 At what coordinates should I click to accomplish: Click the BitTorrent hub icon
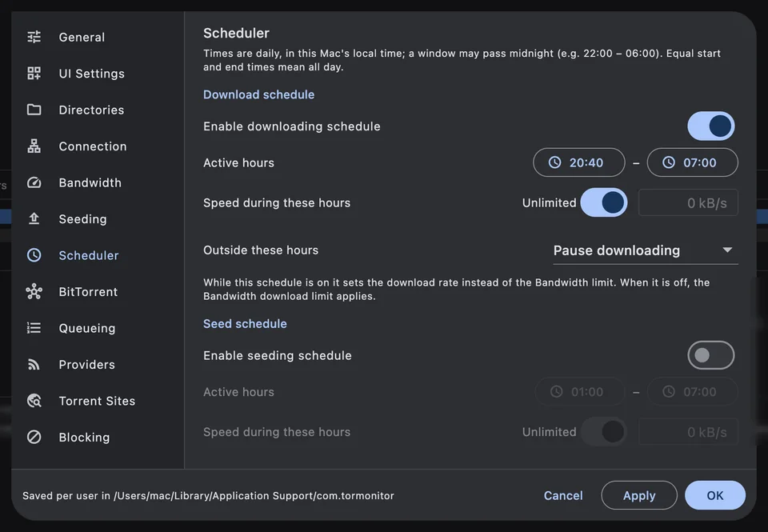click(34, 291)
